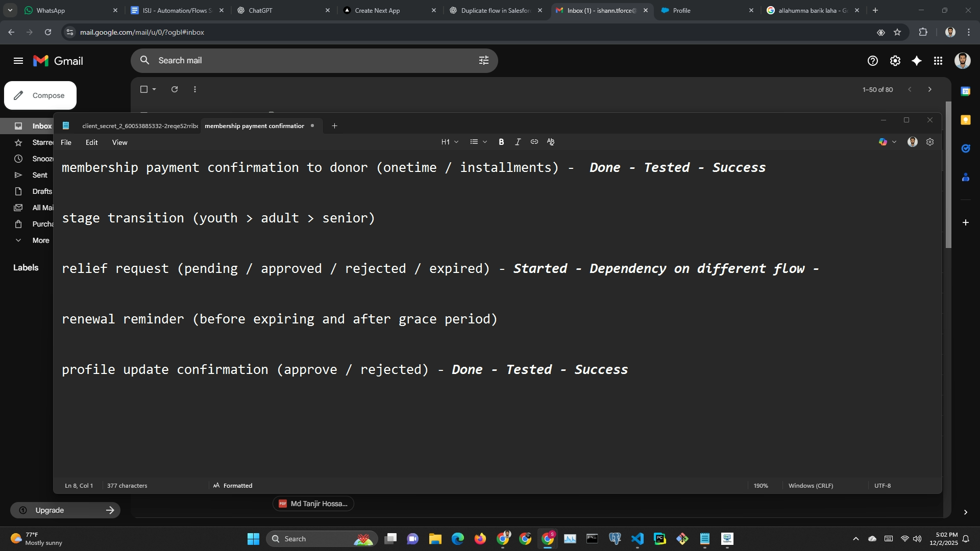The image size is (980, 551).
Task: Click the Compose button
Action: pyautogui.click(x=40, y=95)
